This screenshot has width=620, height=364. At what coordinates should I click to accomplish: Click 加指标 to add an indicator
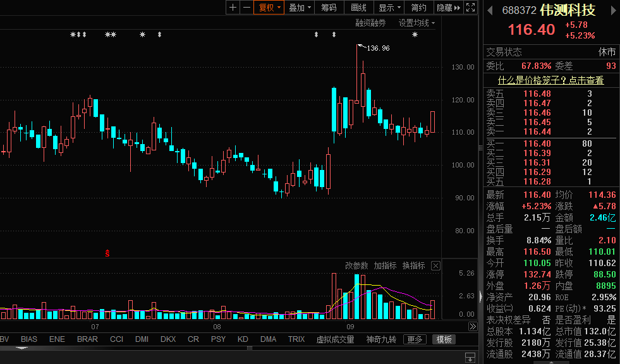(x=385, y=265)
